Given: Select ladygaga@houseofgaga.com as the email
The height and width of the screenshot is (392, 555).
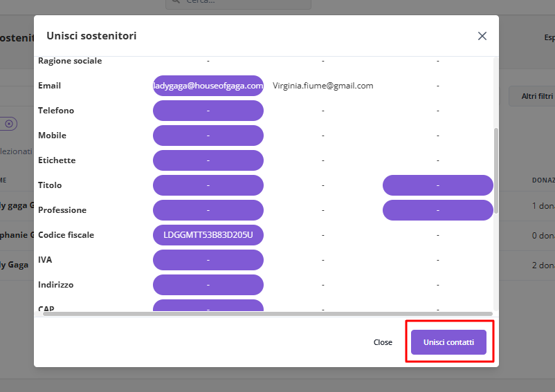Looking at the screenshot, I should (208, 86).
